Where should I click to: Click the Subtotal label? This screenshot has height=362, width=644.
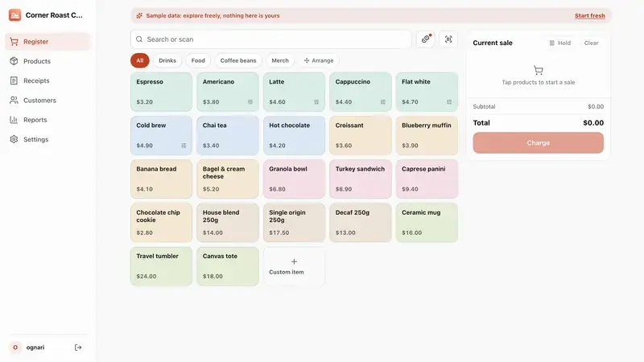pyautogui.click(x=484, y=106)
